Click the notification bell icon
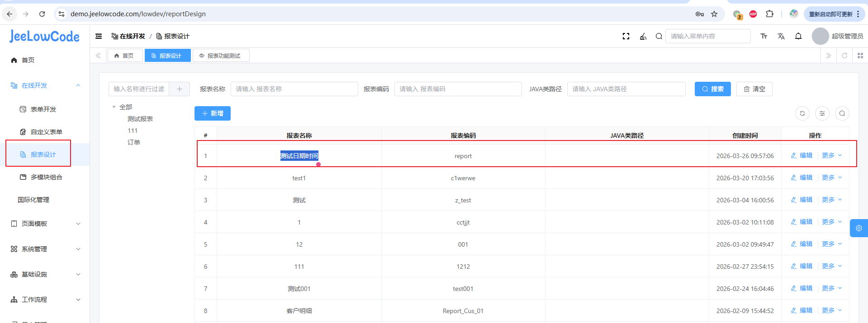Screen dimensions: 868x323 click(x=798, y=36)
